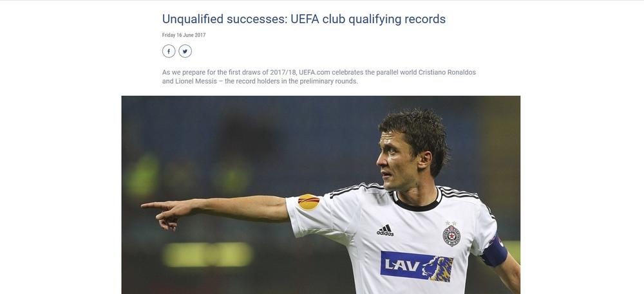Click the adidas logo on the shirt
The height and width of the screenshot is (294, 644).
tap(385, 230)
